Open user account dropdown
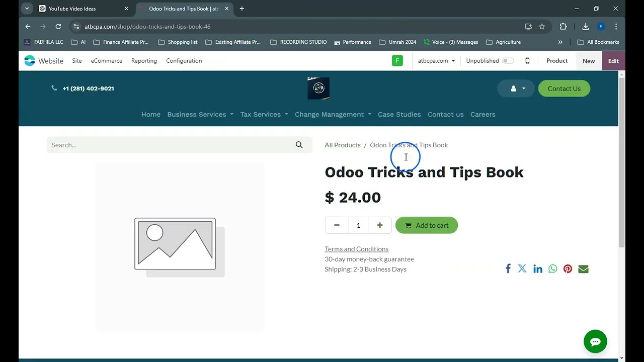The height and width of the screenshot is (362, 644). click(516, 88)
